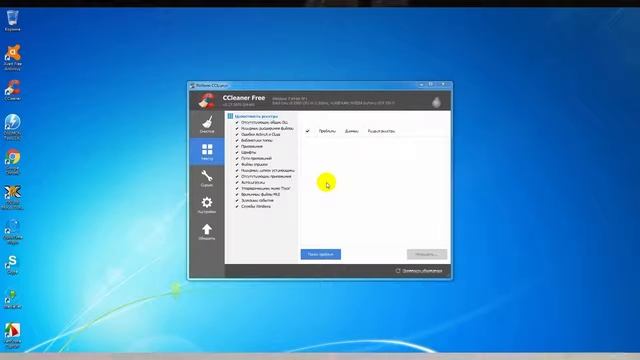This screenshot has width=640, height=360.
Task: Uncheck Библиотеки типов option
Action: pos(237,140)
